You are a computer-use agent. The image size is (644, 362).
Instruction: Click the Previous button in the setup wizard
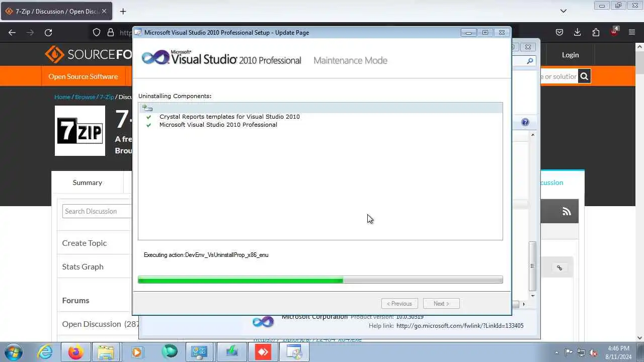[x=399, y=304]
